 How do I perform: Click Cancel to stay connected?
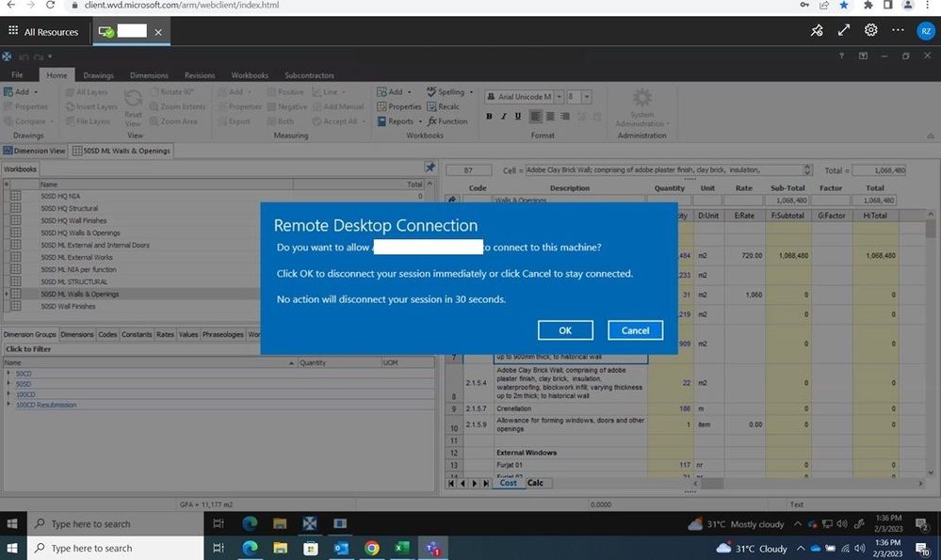(635, 330)
